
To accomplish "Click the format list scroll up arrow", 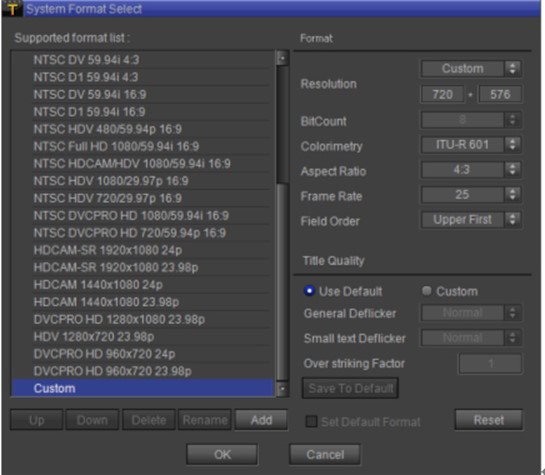I will click(x=282, y=58).
